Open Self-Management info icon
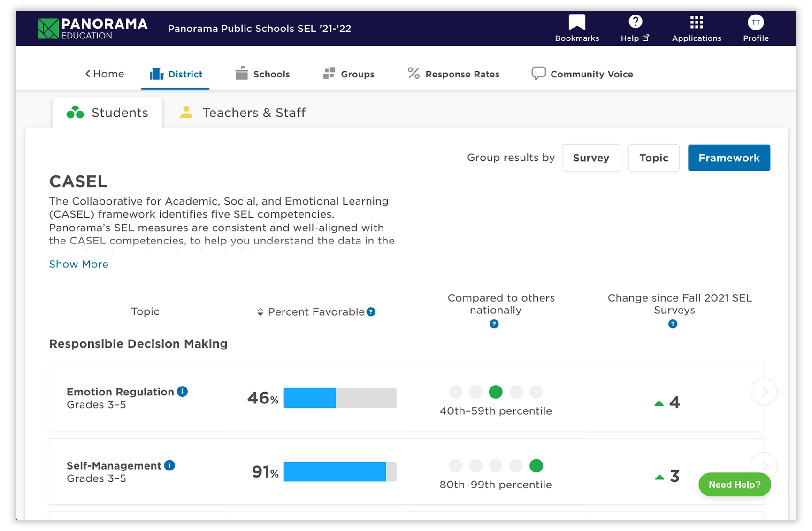 pyautogui.click(x=169, y=465)
